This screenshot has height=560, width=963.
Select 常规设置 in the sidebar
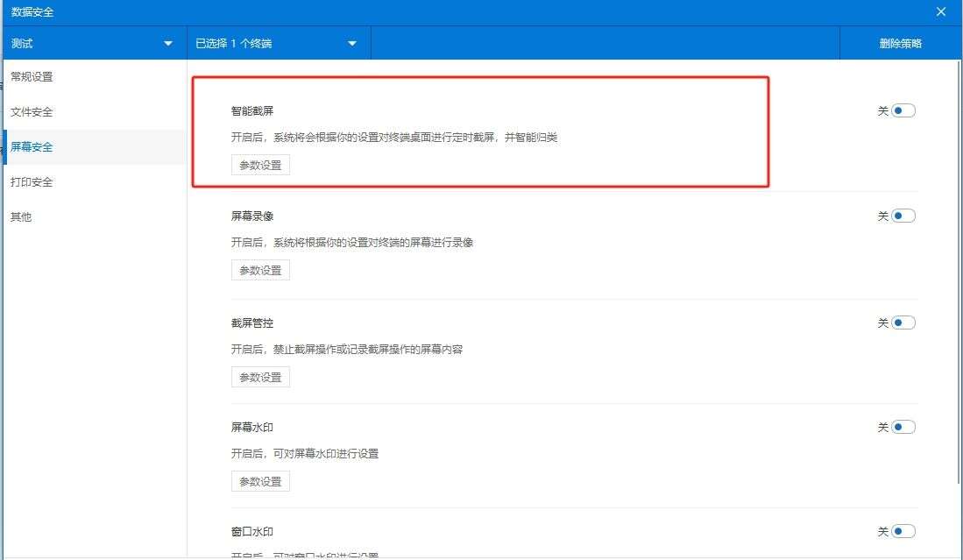click(31, 76)
